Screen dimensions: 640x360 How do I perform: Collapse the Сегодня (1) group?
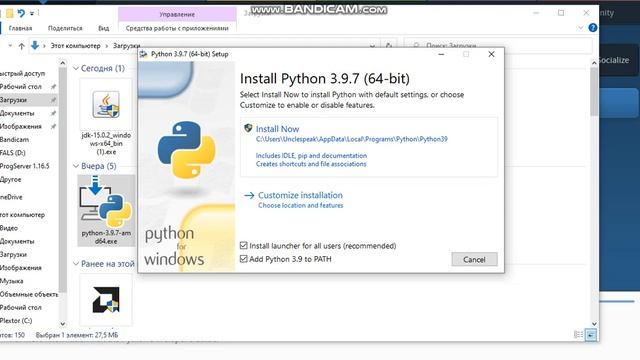click(76, 68)
